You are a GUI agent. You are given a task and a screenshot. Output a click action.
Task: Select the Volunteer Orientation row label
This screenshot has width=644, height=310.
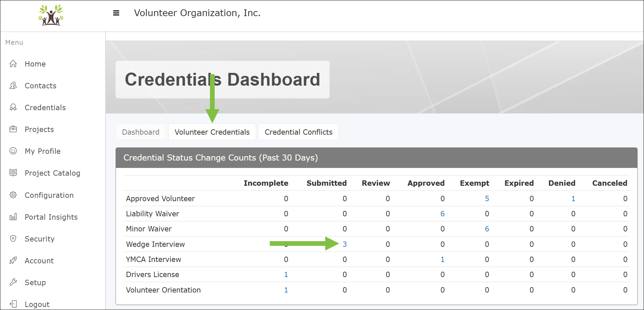point(163,290)
